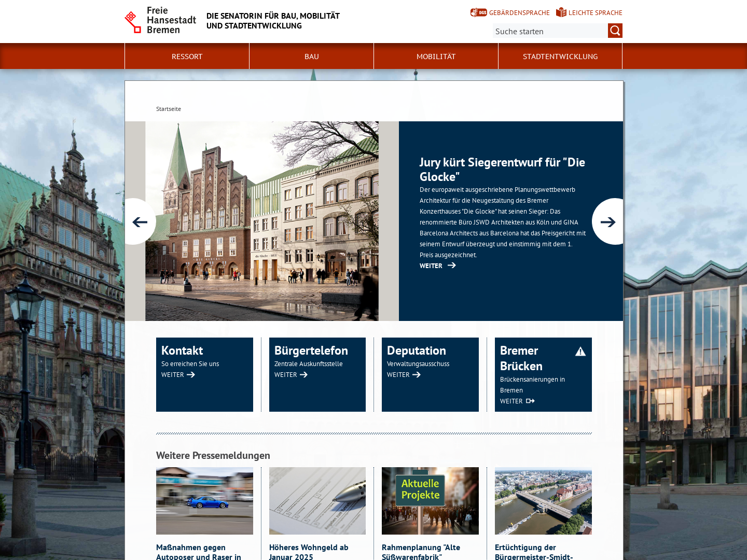Open the RESSORT menu
747x560 pixels.
(187, 56)
